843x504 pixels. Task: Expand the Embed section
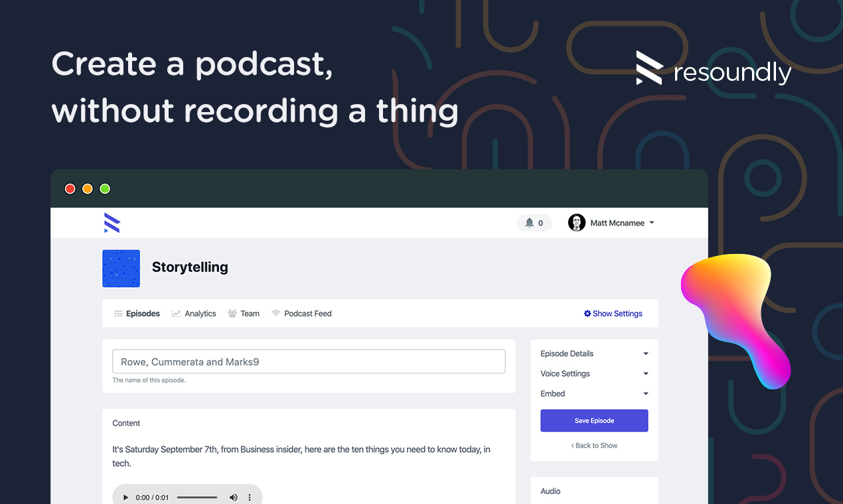594,393
